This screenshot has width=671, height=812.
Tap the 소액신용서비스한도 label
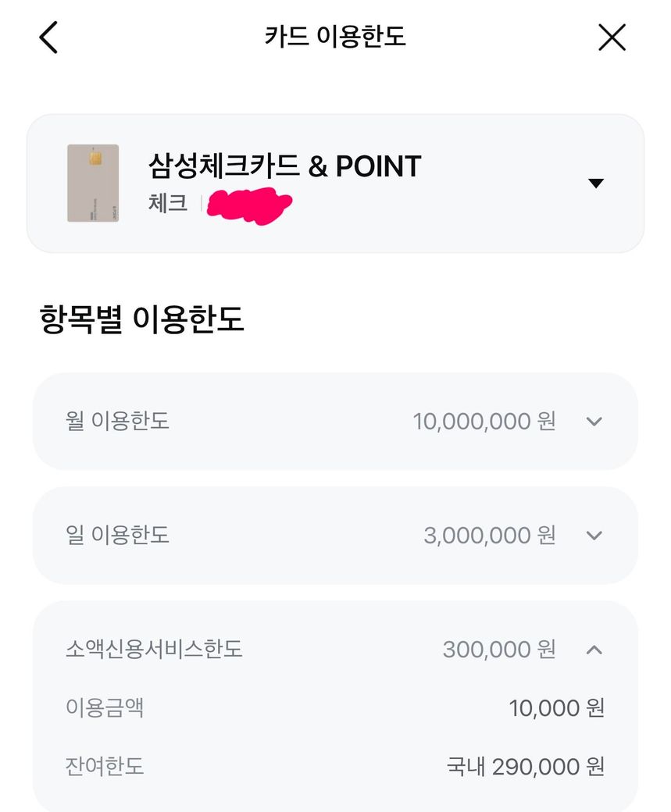[x=154, y=648]
